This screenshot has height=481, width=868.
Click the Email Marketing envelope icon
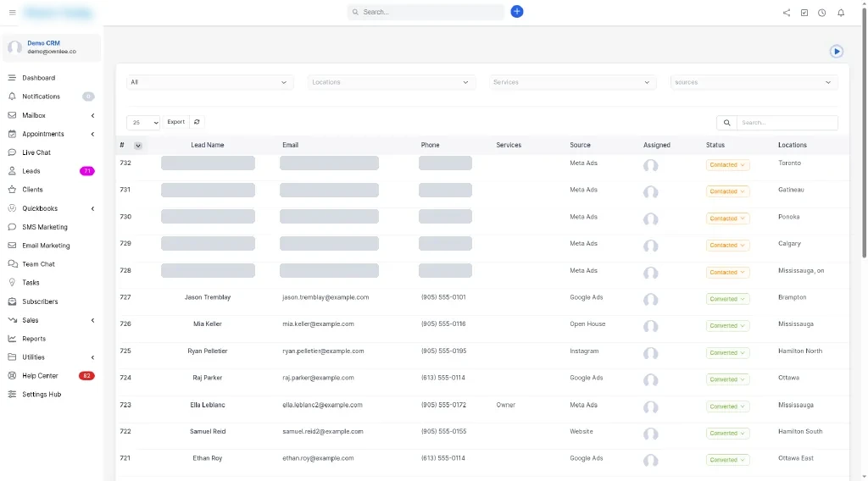(12, 246)
